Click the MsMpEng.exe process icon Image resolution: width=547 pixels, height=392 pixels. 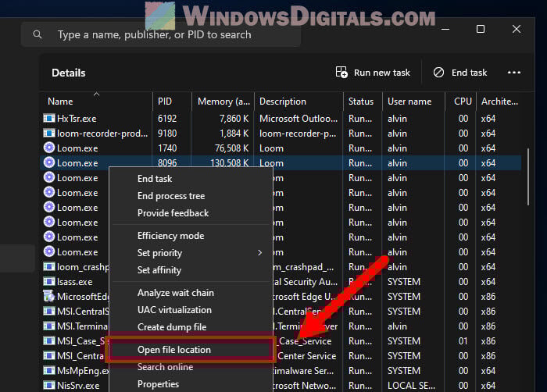coord(48,370)
